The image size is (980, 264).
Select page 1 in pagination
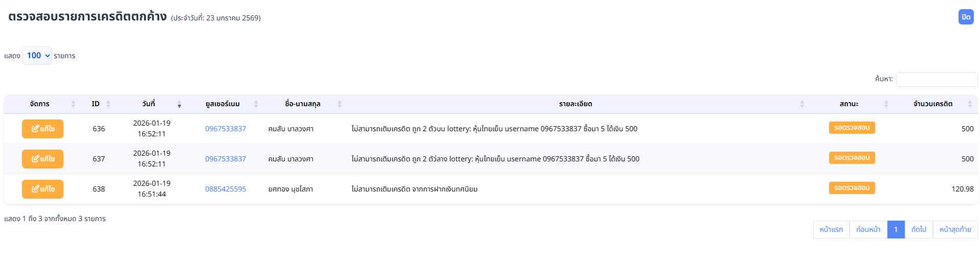coord(896,229)
